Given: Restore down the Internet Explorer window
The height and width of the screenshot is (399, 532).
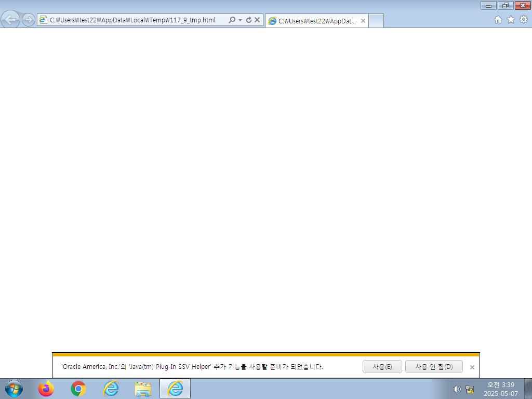Looking at the screenshot, I should (506, 5).
